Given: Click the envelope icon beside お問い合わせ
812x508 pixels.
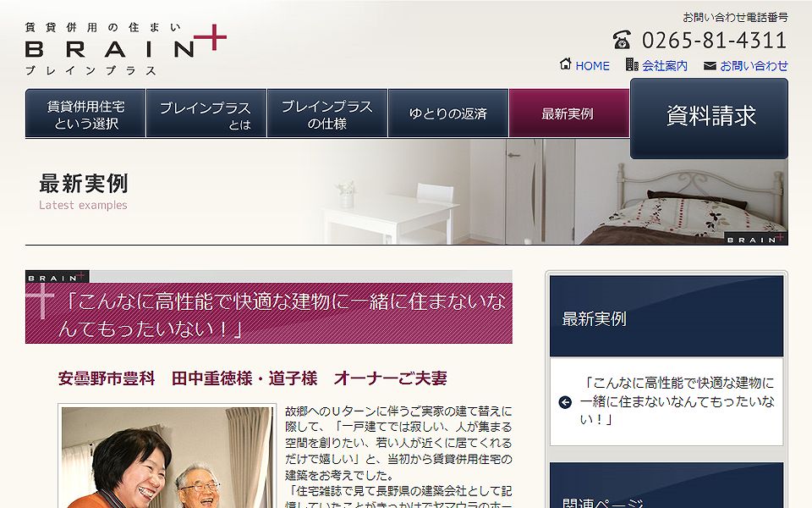Looking at the screenshot, I should click(710, 66).
